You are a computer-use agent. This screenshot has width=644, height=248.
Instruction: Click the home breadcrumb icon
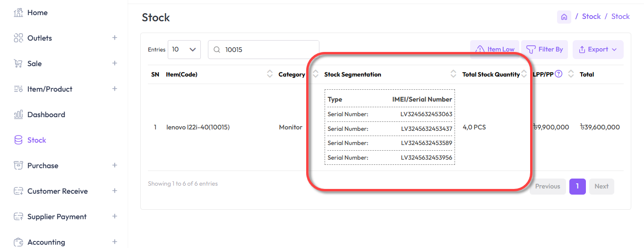564,17
